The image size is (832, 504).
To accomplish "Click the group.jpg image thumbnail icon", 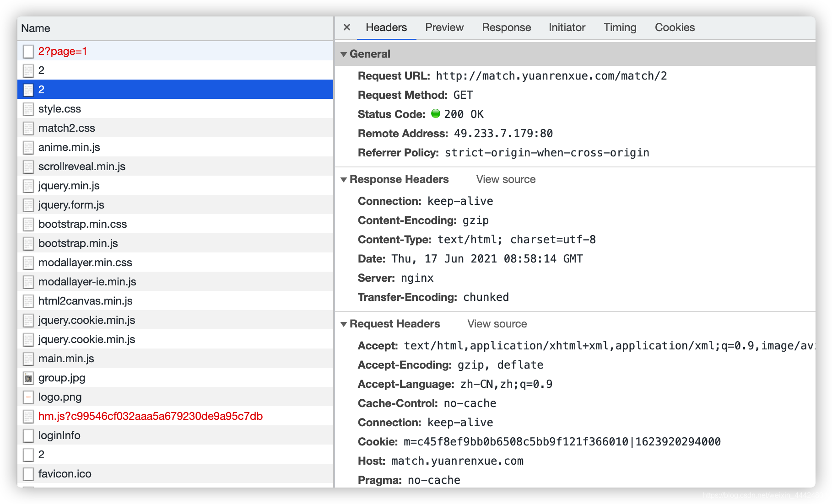I will tap(28, 378).
